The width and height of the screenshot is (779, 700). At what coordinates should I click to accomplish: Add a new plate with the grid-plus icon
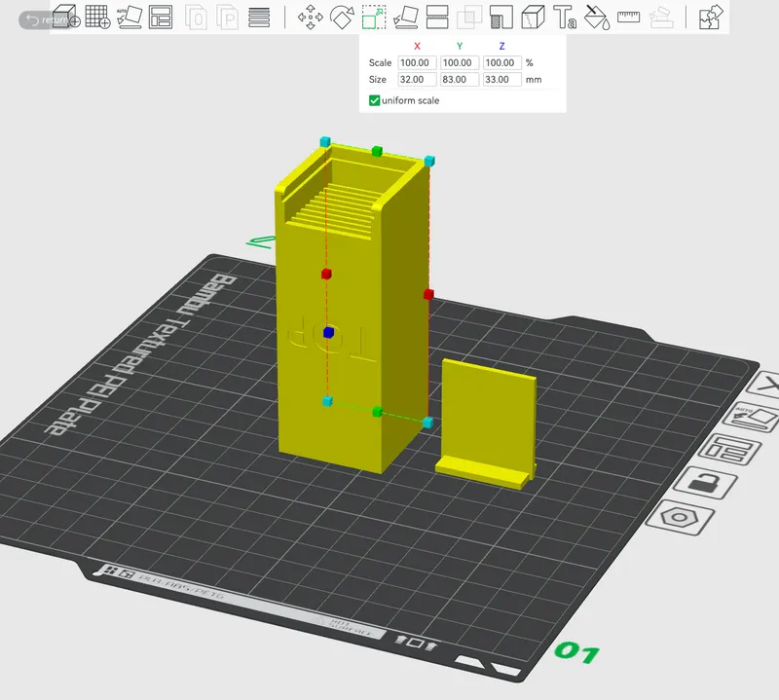[x=97, y=17]
